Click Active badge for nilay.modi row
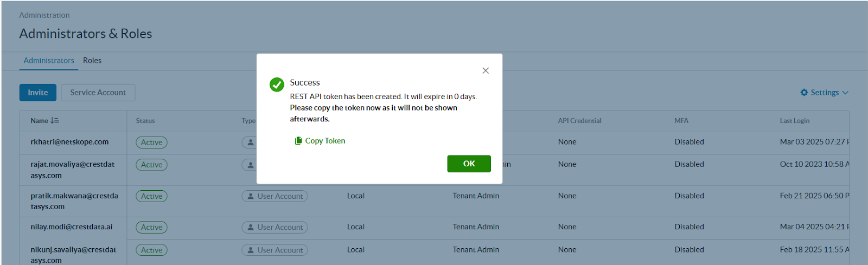Image resolution: width=868 pixels, height=265 pixels. click(x=151, y=228)
